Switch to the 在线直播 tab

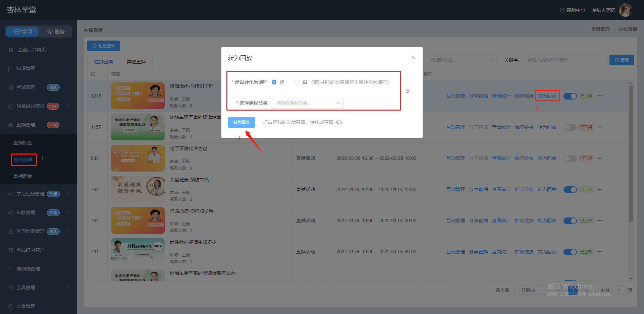(x=104, y=62)
